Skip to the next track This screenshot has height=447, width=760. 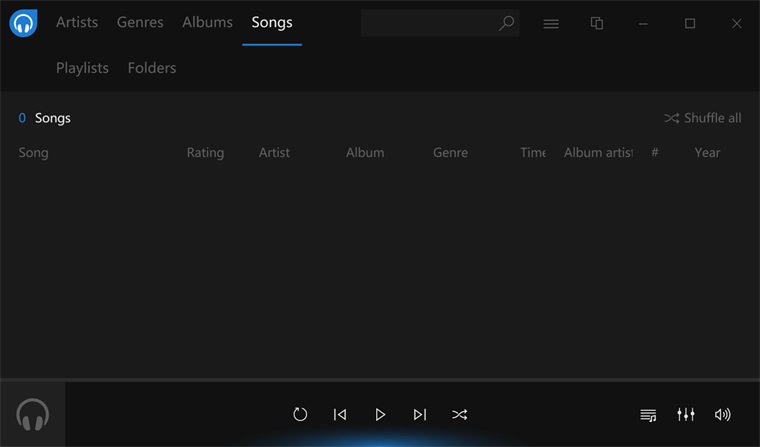(420, 414)
